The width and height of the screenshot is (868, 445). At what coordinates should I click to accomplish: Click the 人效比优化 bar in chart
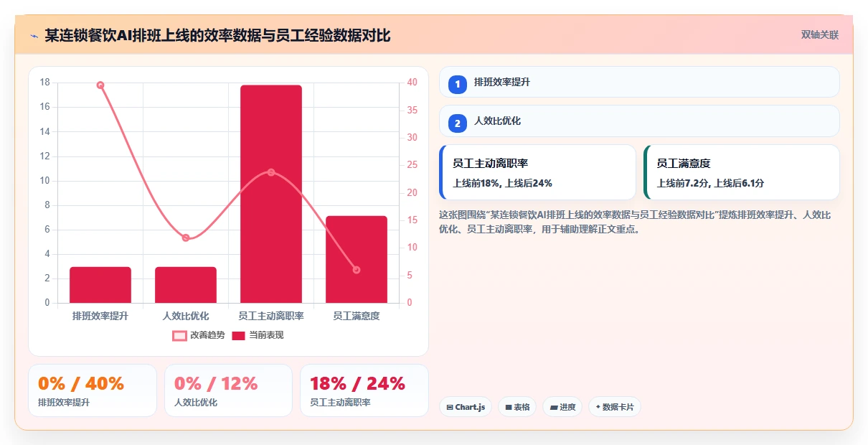[186, 285]
